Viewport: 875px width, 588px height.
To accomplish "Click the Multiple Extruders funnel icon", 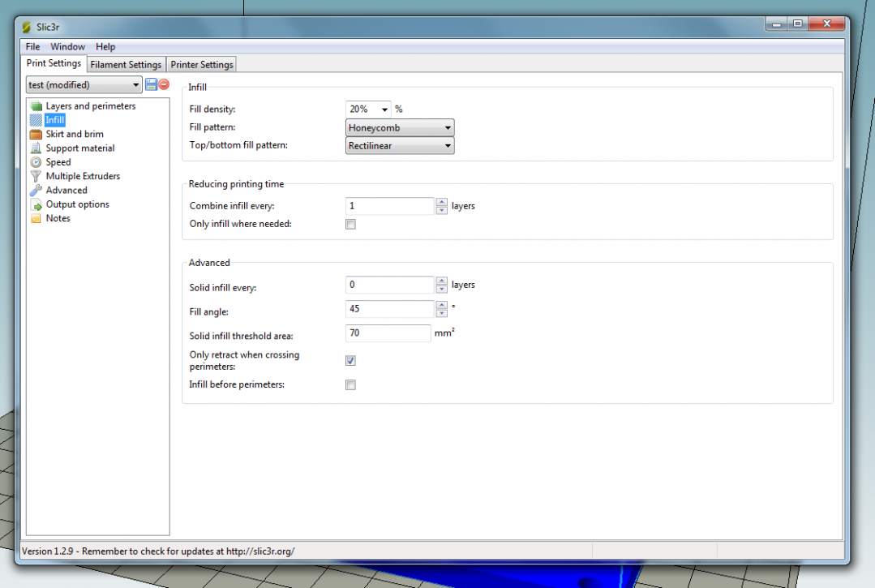I will [36, 176].
